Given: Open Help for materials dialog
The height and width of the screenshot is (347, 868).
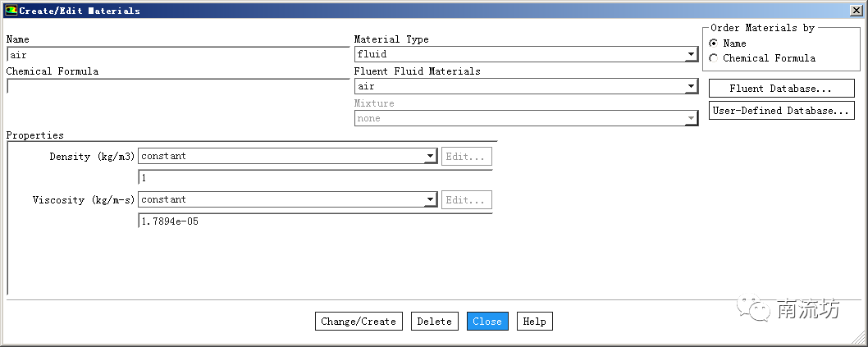Looking at the screenshot, I should 535,322.
